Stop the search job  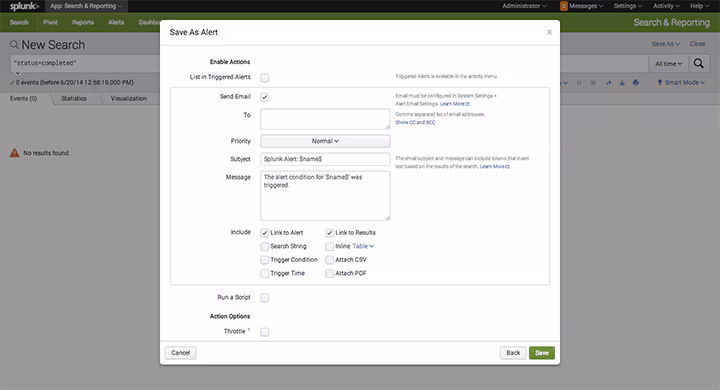[x=593, y=83]
